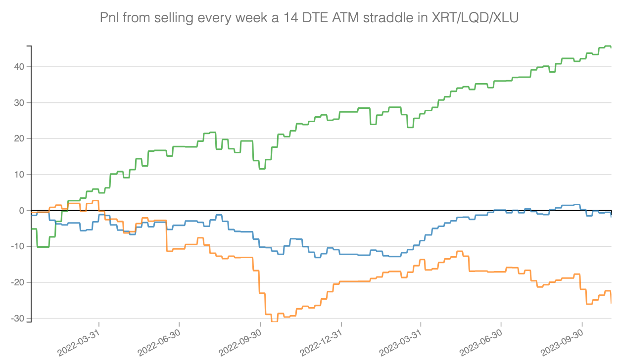Click the chart title text

coord(309,18)
